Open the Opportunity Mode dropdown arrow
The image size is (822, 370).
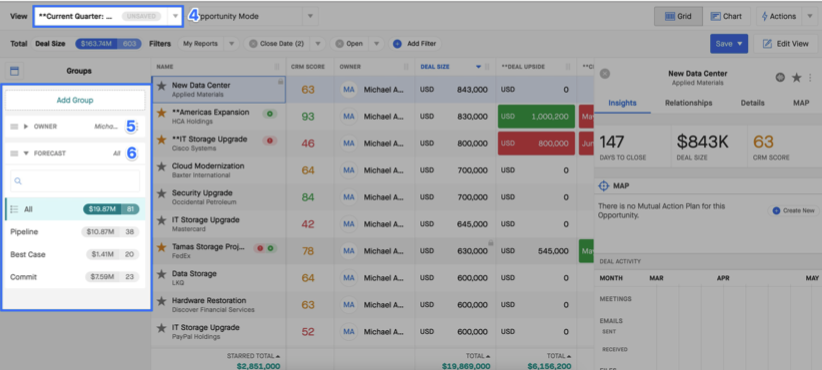click(x=310, y=16)
